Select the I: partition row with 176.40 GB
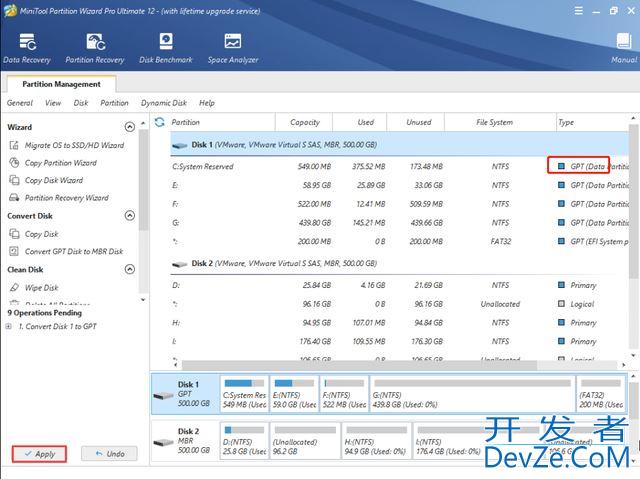 click(x=400, y=342)
